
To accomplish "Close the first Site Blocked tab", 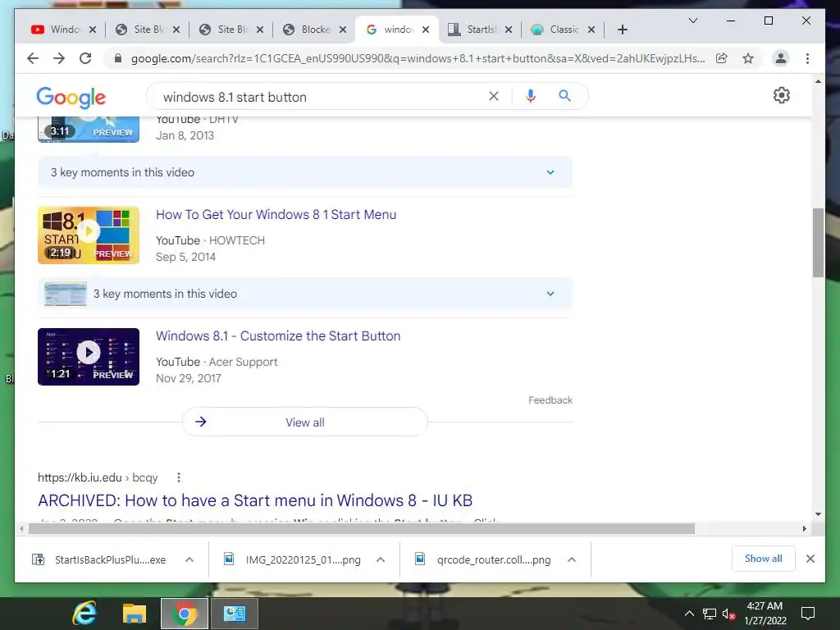I will (x=176, y=30).
